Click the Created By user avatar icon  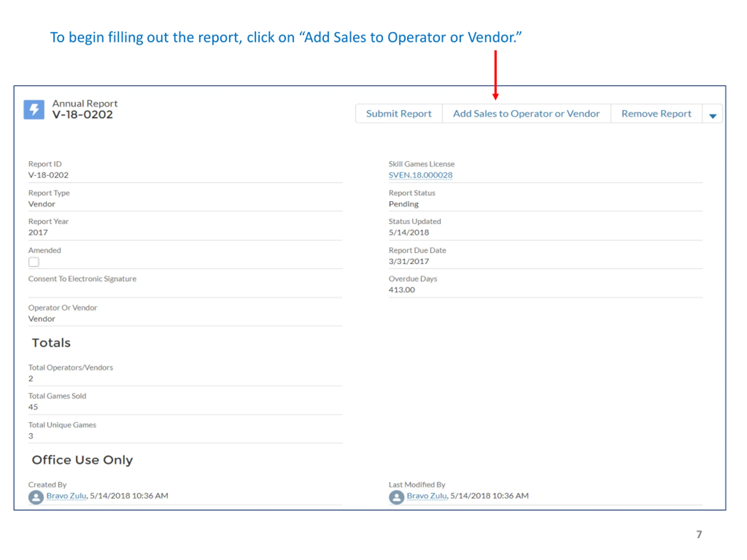(36, 497)
